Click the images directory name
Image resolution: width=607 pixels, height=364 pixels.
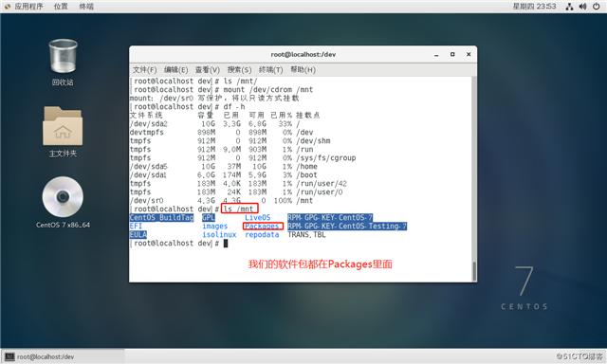tap(215, 227)
